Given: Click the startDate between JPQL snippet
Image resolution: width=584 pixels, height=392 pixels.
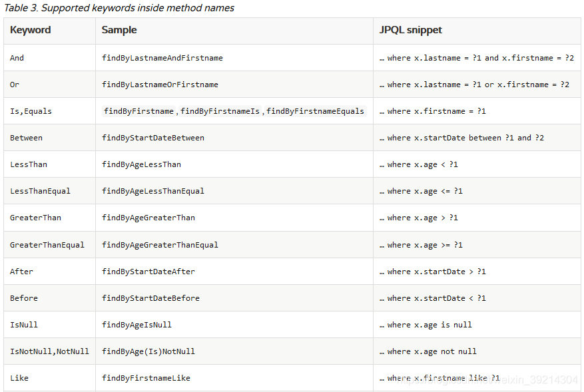Looking at the screenshot, I should coord(465,138).
